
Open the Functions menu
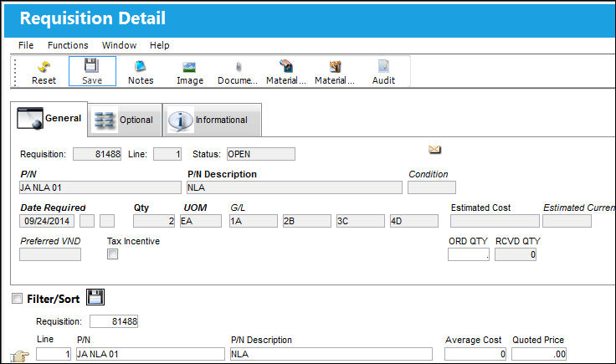pyautogui.click(x=68, y=45)
